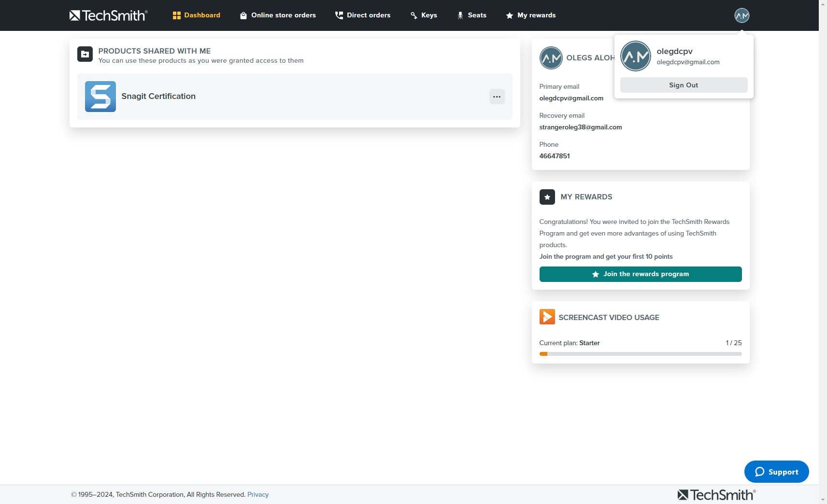Image resolution: width=827 pixels, height=504 pixels.
Task: Click the Snagit Certification product name
Action: pyautogui.click(x=158, y=96)
